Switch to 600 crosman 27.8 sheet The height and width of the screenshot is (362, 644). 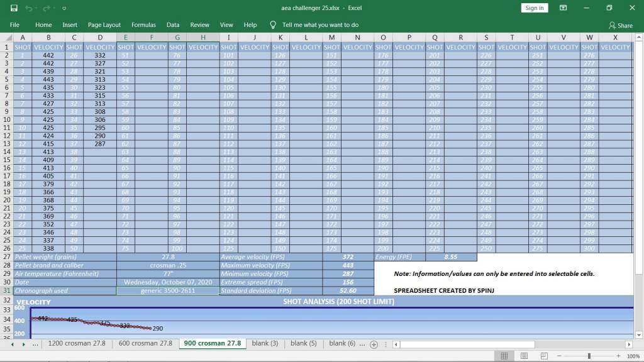tap(145, 343)
